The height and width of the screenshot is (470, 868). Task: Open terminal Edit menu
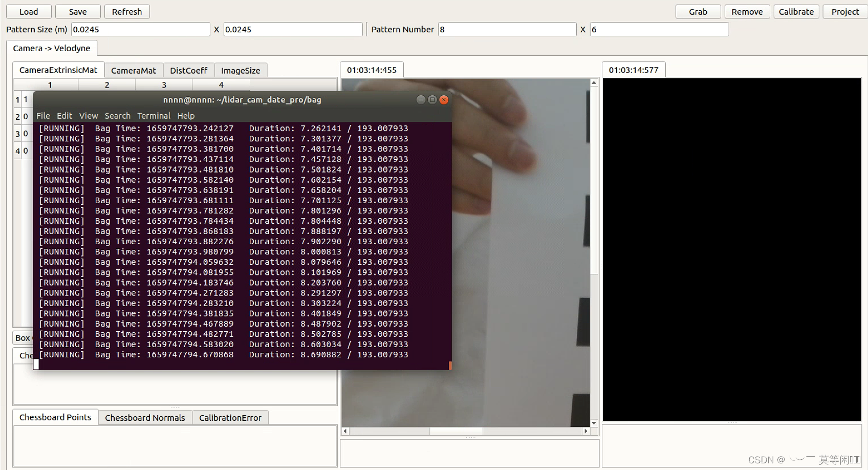[x=64, y=116]
